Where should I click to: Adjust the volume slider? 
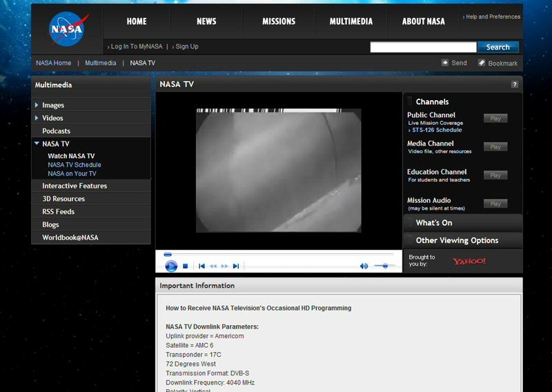(x=384, y=266)
